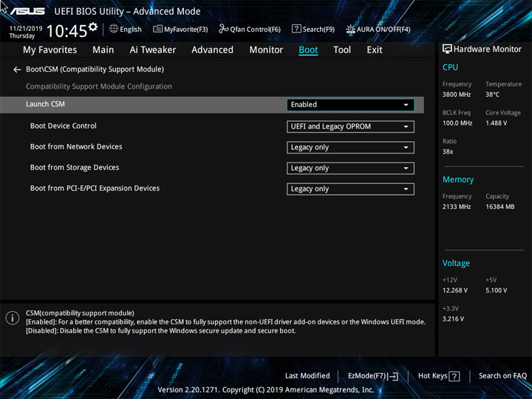The height and width of the screenshot is (399, 532).
Task: Click the Search question-mark icon
Action: [x=296, y=29]
